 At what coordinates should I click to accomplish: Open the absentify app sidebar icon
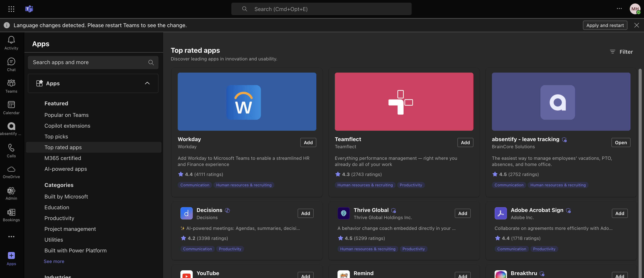coord(11,129)
